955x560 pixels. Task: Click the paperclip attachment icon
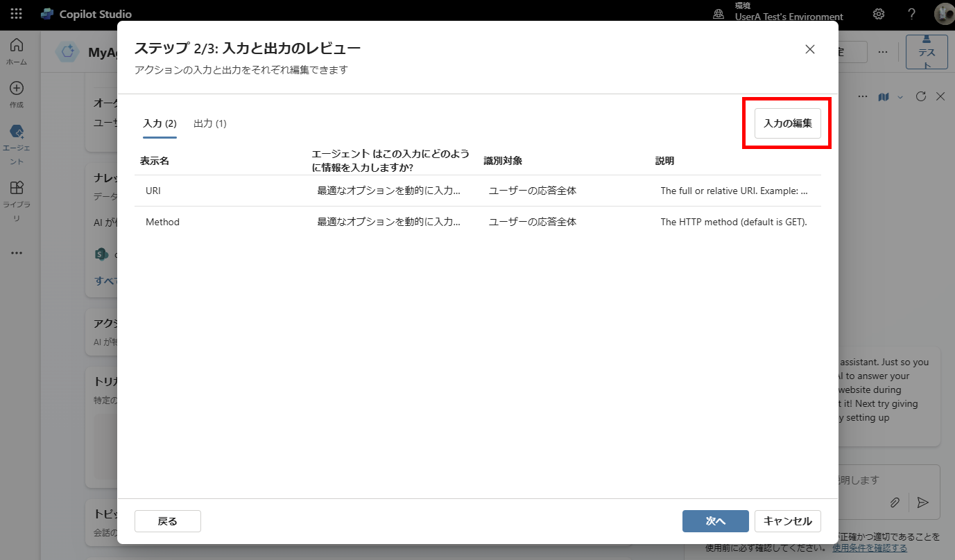[x=895, y=502]
